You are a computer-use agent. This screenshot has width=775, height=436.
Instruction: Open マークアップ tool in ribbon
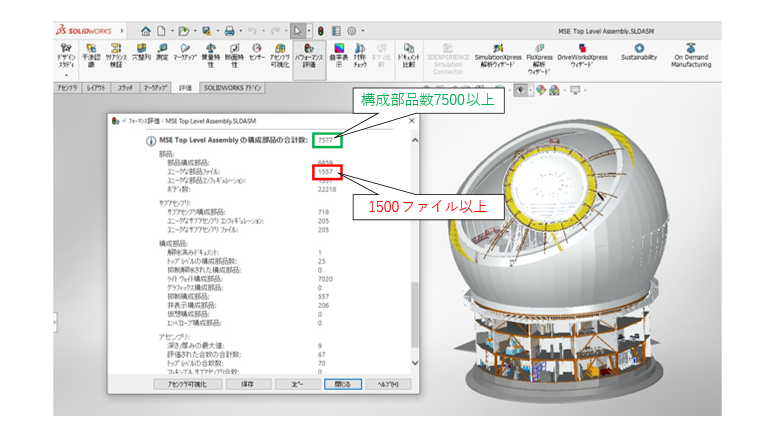click(185, 52)
